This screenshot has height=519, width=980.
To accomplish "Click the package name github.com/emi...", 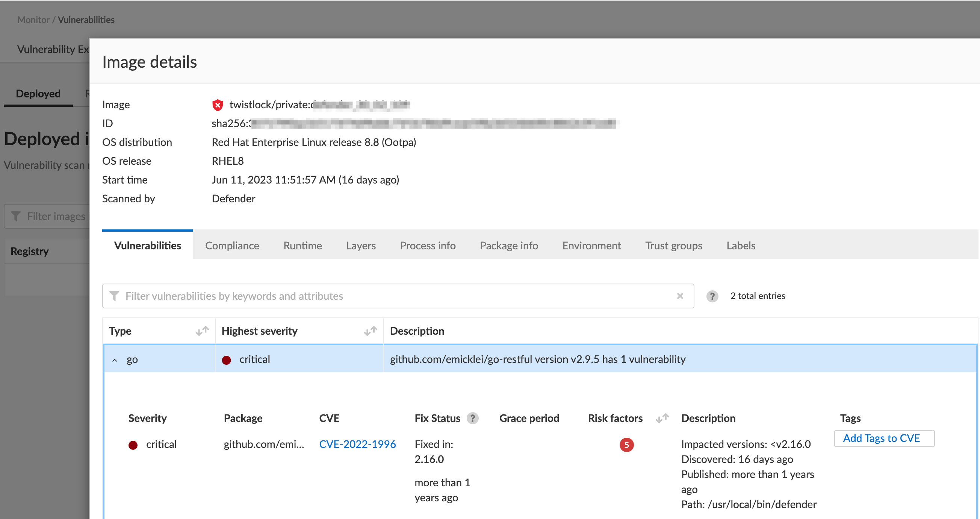I will pos(264,444).
